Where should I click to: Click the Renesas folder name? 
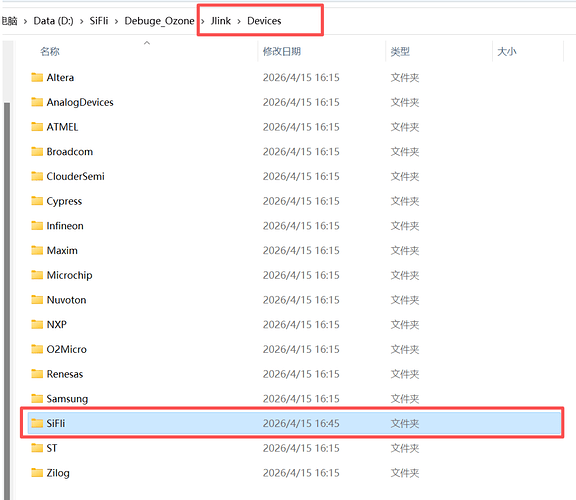65,374
